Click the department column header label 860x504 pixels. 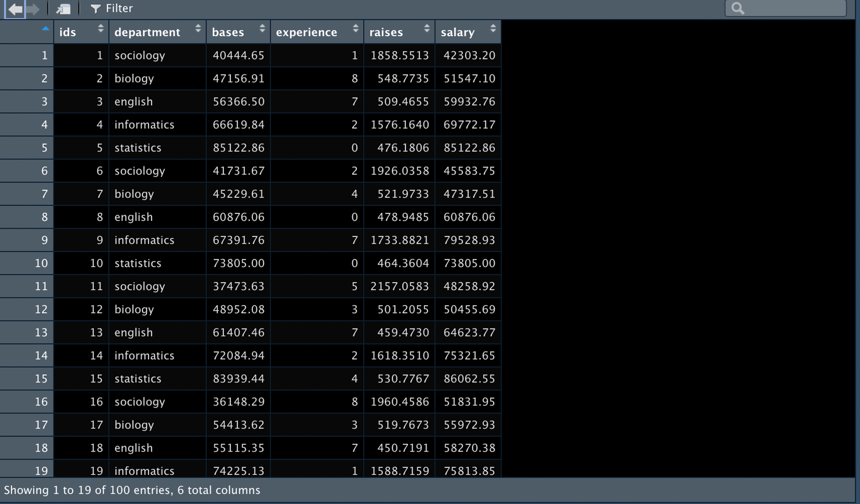(x=147, y=32)
